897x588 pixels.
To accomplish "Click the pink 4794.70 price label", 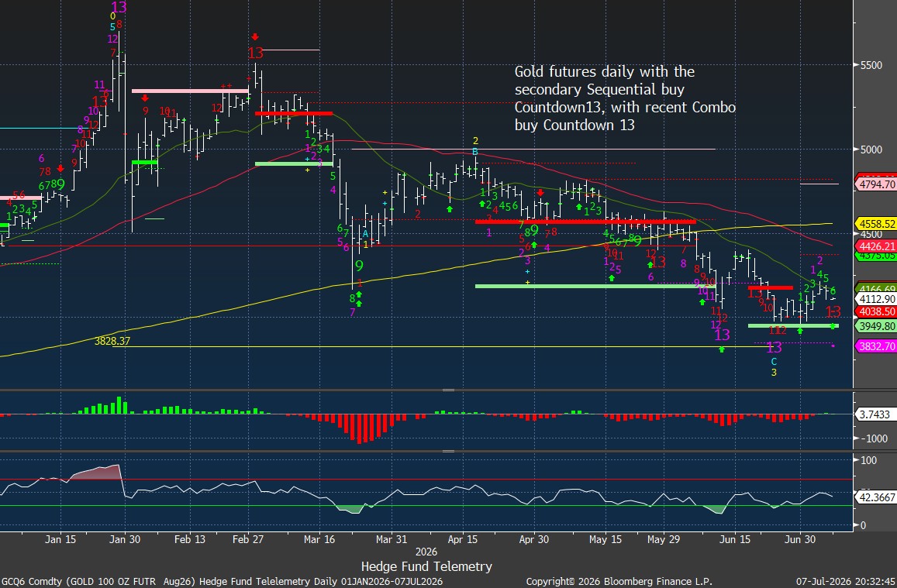I will coord(875,184).
